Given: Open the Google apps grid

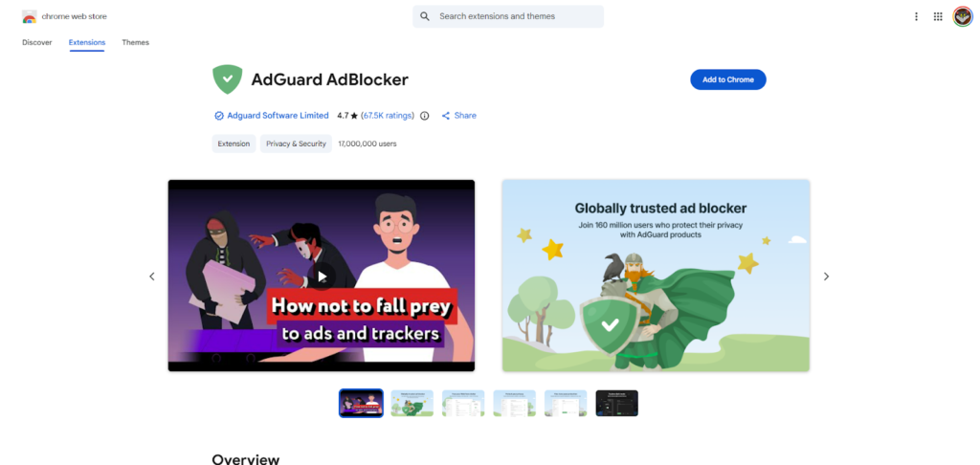Looking at the screenshot, I should (938, 17).
